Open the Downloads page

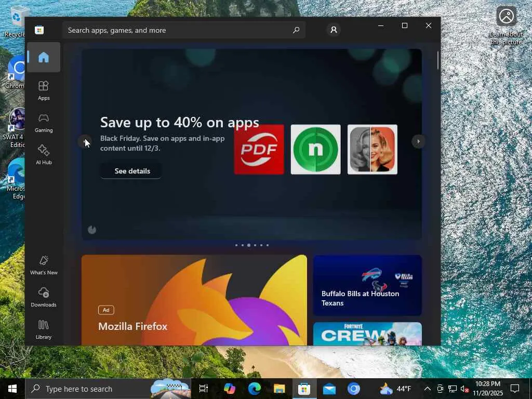click(44, 297)
